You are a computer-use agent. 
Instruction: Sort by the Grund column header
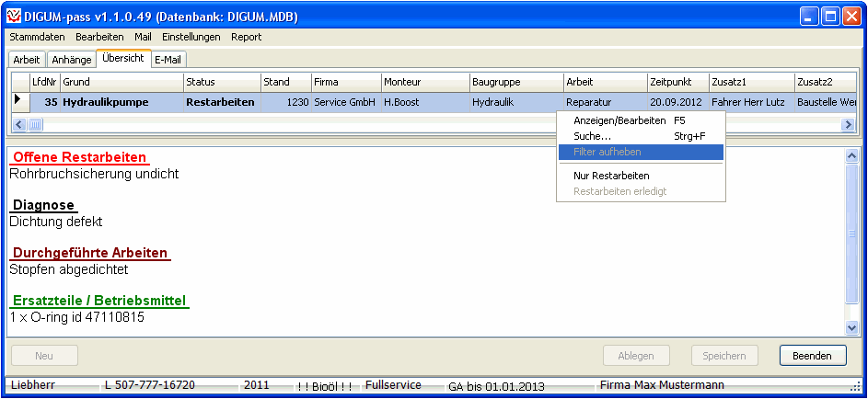pyautogui.click(x=122, y=83)
